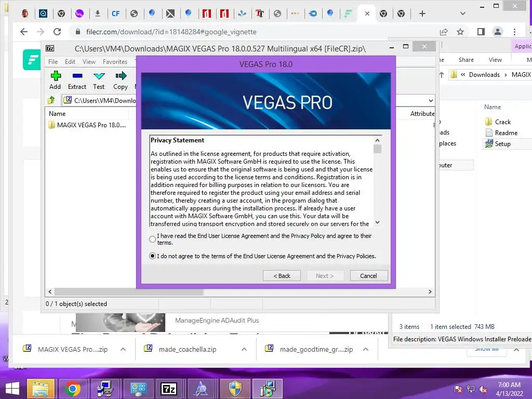The height and width of the screenshot is (399, 532).
Task: Go up one folder level in 7-Zip
Action: coord(51,100)
